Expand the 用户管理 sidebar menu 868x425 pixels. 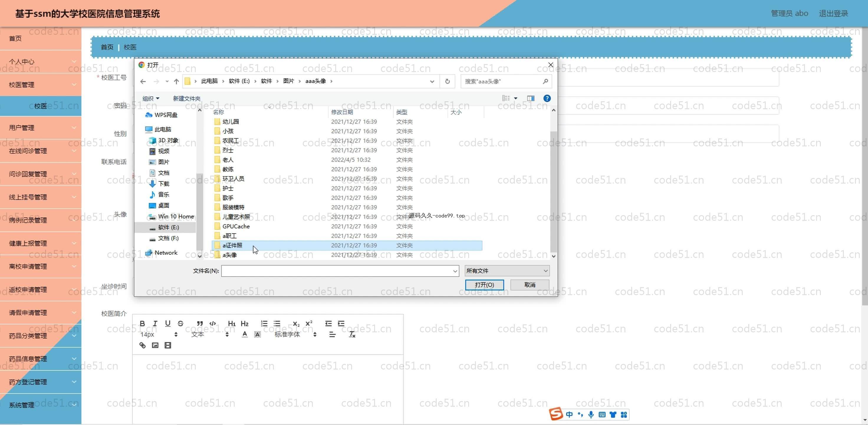tap(40, 128)
